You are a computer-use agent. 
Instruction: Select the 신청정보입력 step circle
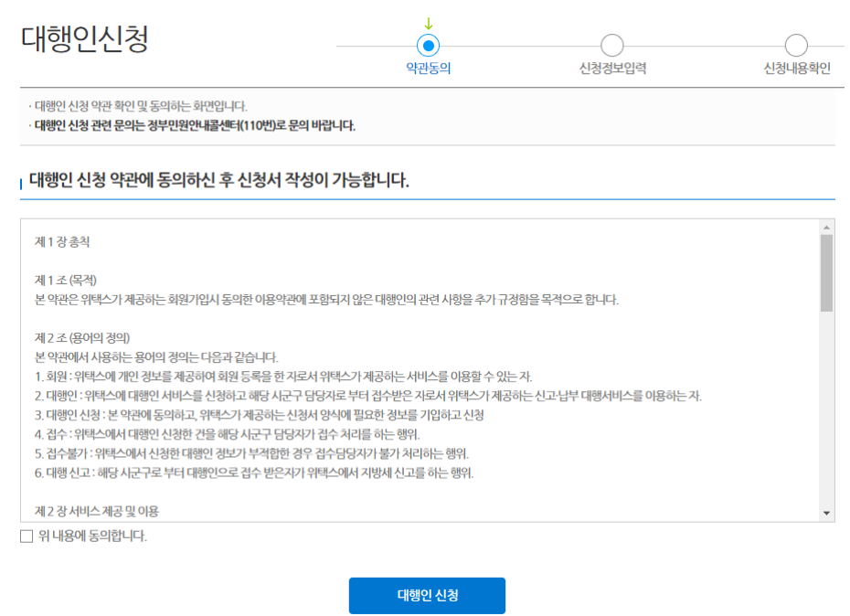tap(612, 46)
